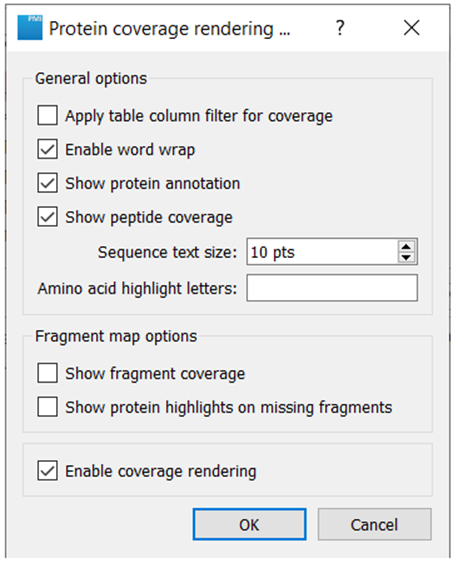Click the PMI application icon in title bar
The height and width of the screenshot is (563, 453).
30,28
